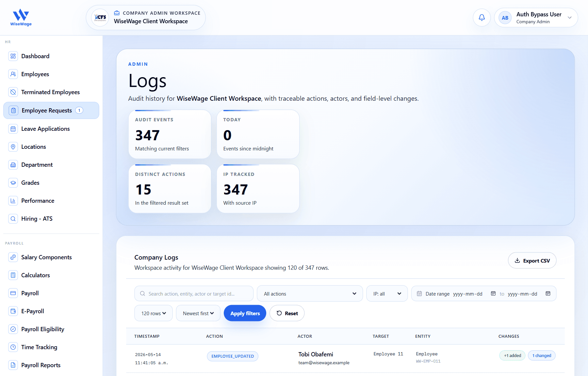Click the Employees sidebar icon
Viewport: 588px width, 376px height.
coord(13,74)
